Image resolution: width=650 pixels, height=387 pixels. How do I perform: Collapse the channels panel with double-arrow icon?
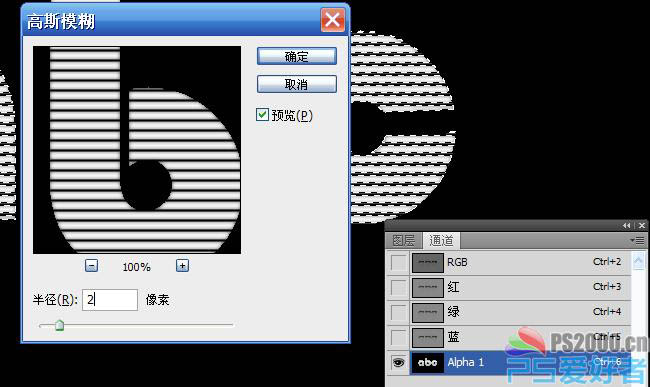click(626, 225)
